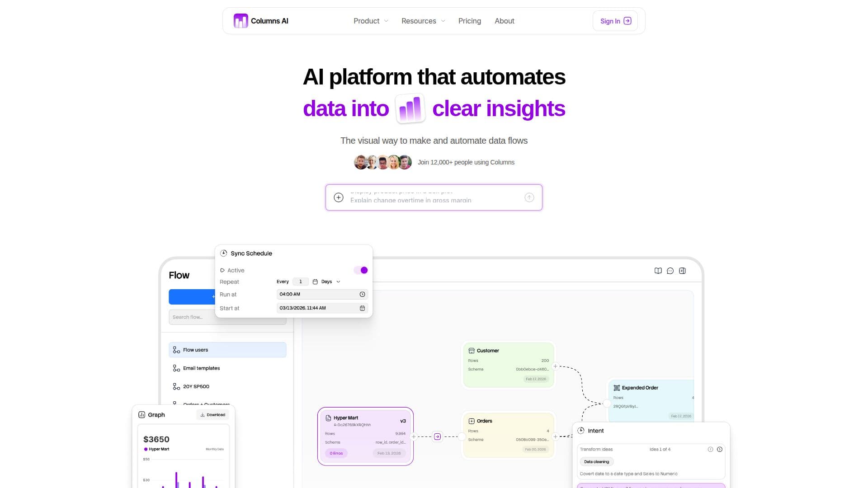Select the Hyper Mart source node

point(365,436)
